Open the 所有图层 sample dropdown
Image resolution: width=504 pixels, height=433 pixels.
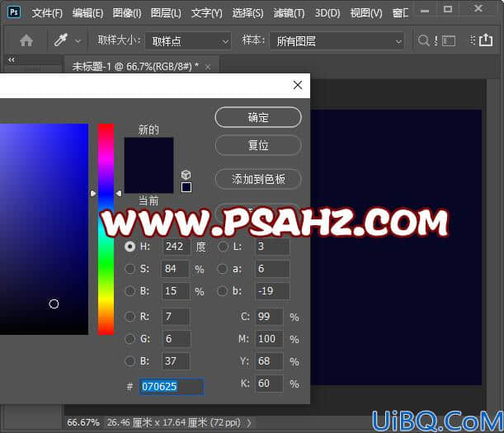(x=337, y=40)
